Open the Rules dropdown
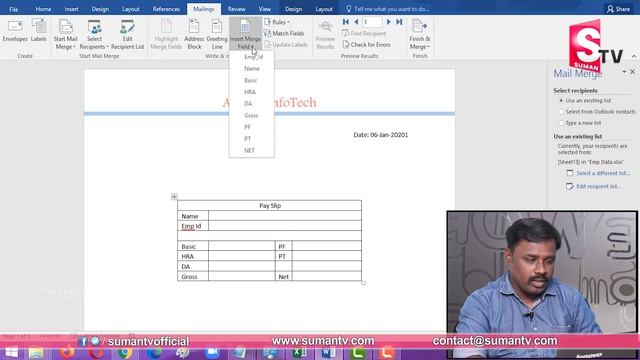The width and height of the screenshot is (640, 360). 277,22
